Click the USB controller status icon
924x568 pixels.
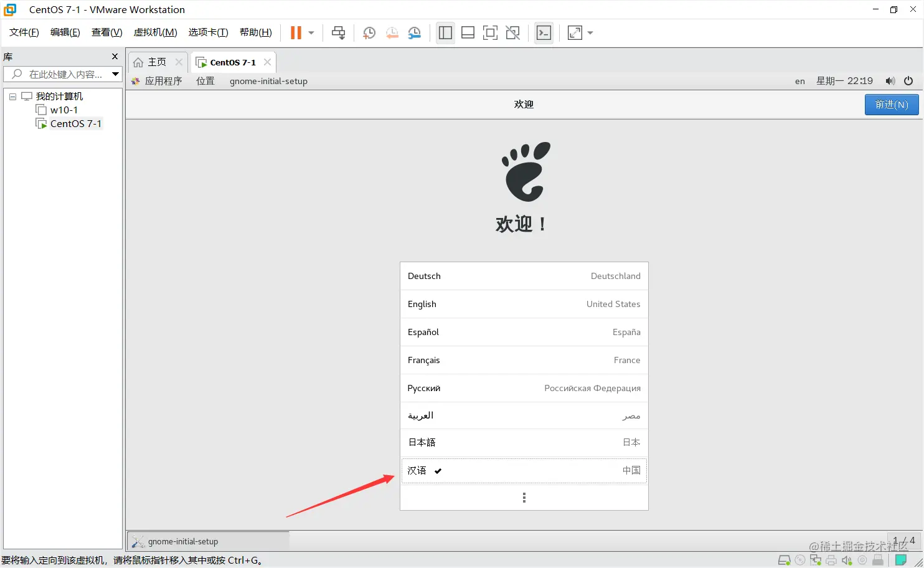878,561
